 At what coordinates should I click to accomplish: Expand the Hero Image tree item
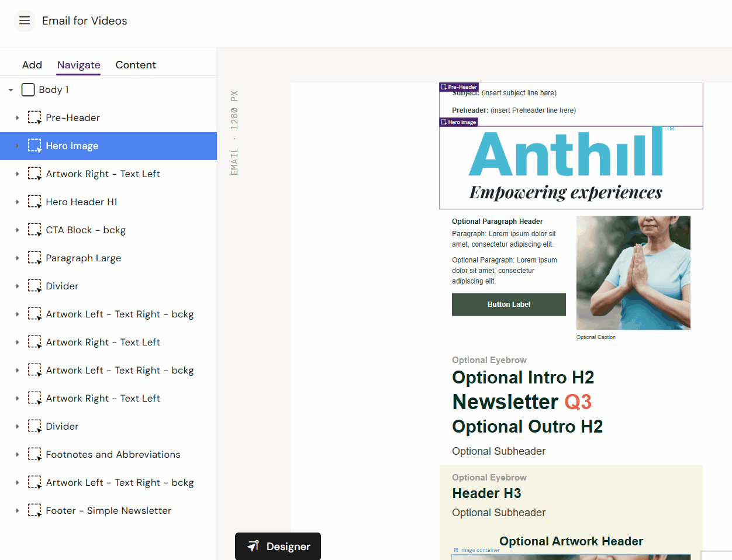18,146
